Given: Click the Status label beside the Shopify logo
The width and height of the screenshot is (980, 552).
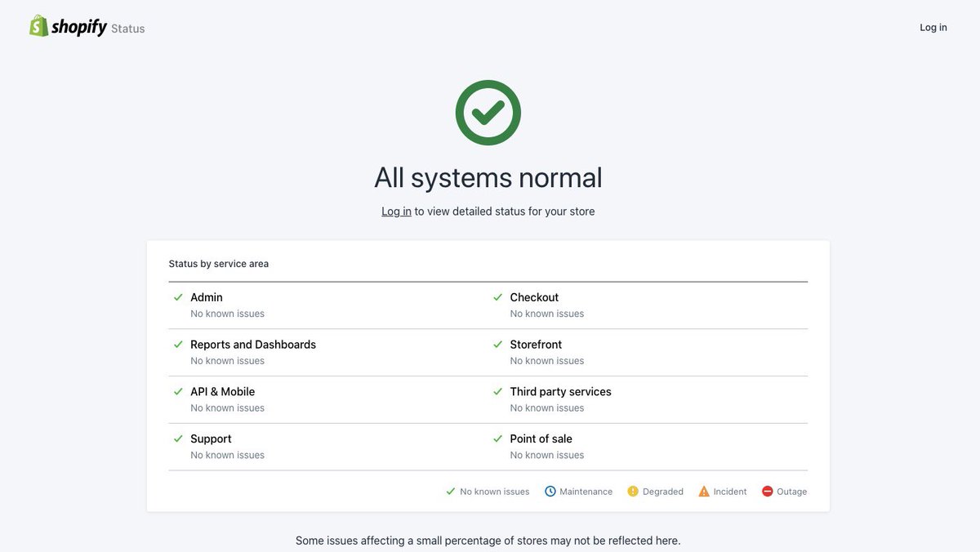Looking at the screenshot, I should 128,29.
